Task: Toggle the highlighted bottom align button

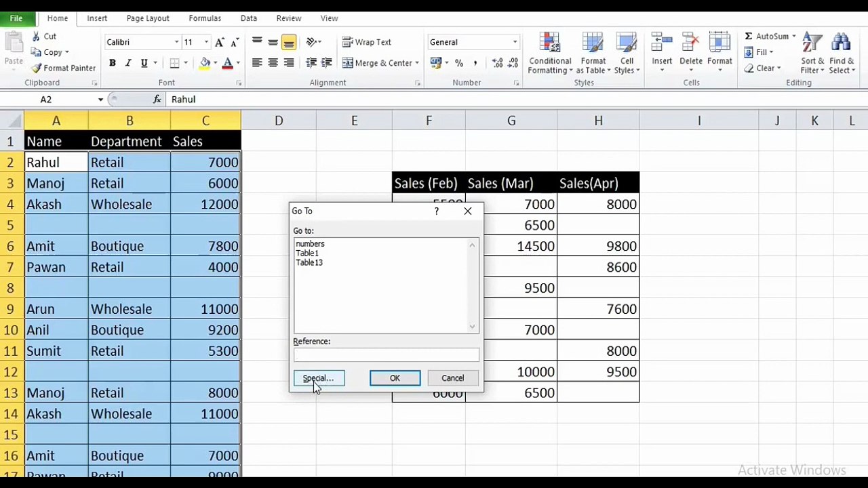Action: [x=289, y=42]
